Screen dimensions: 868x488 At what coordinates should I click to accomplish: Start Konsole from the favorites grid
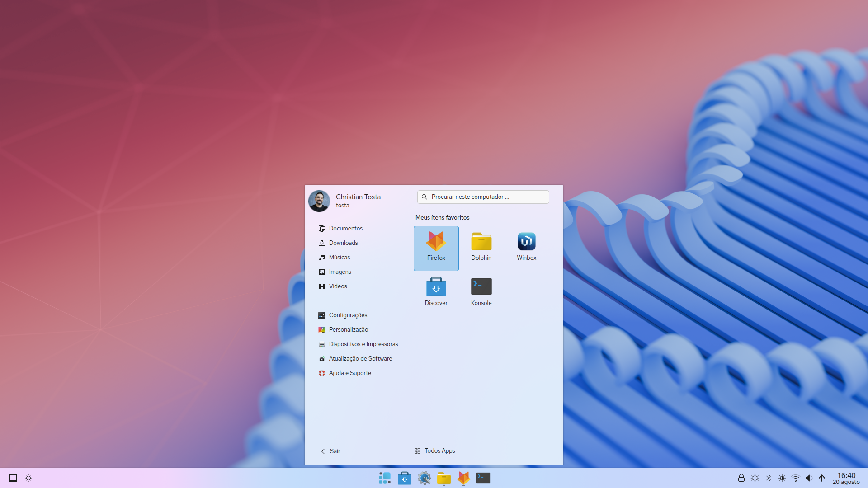(x=481, y=287)
